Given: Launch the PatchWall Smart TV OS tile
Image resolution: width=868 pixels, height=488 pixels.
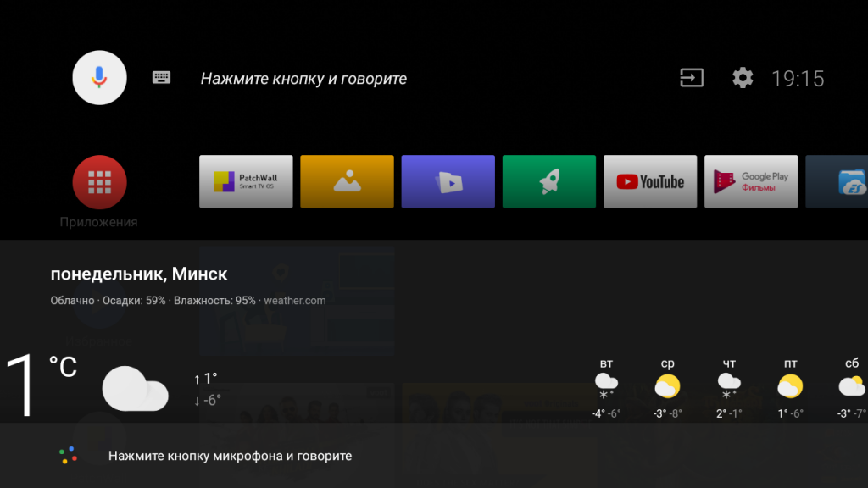Looking at the screenshot, I should tap(246, 181).
